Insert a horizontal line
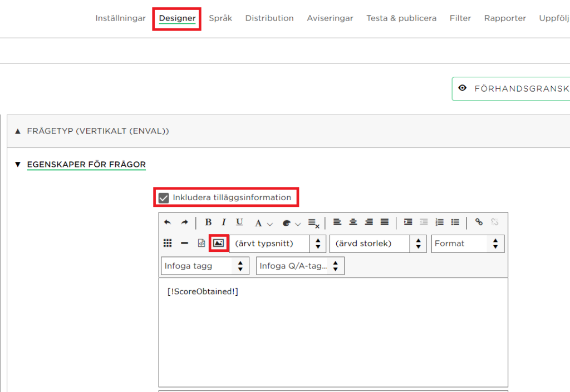 pos(184,243)
